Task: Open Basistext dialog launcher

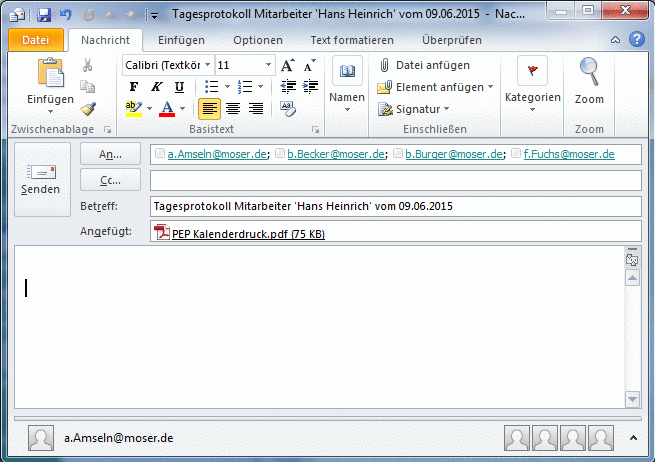Action: point(315,130)
